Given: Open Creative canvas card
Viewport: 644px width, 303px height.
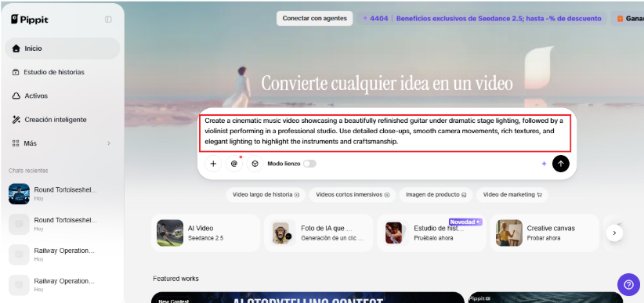Looking at the screenshot, I should coord(545,233).
